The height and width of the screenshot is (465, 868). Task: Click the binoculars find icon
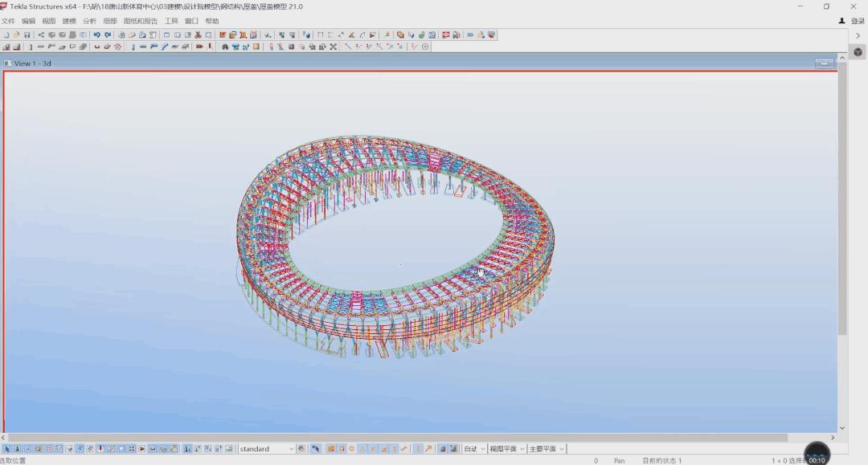tap(224, 47)
